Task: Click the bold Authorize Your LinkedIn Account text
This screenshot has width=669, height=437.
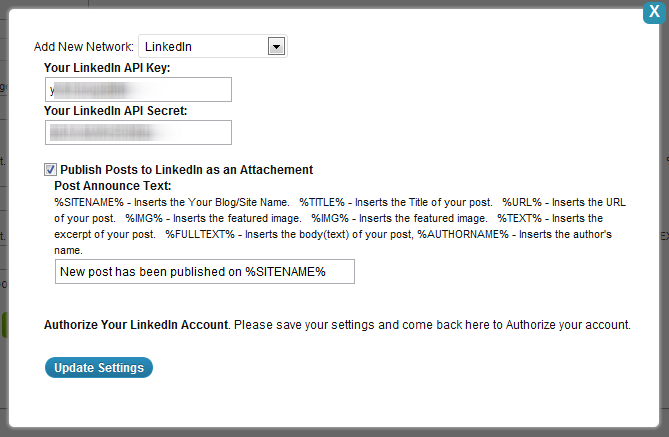Action: point(136,325)
